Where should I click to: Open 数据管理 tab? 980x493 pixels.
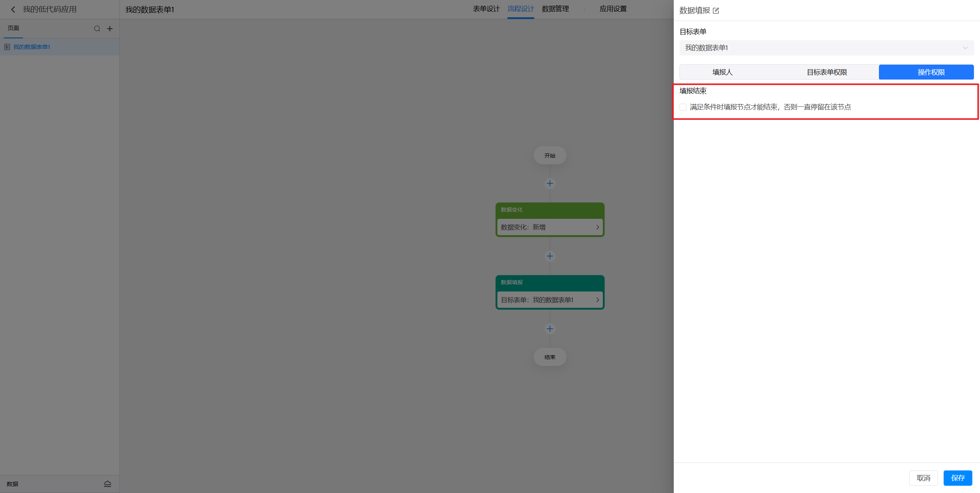tap(555, 9)
